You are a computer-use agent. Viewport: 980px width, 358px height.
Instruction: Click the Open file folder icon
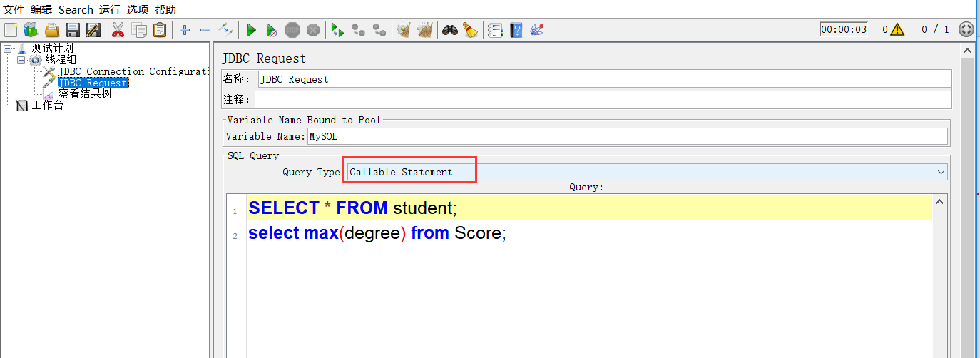[x=52, y=30]
